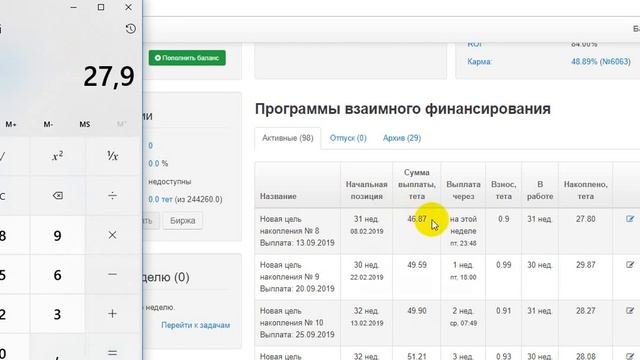Click the Карма: label link
This screenshot has height=360, width=640.
(480, 62)
